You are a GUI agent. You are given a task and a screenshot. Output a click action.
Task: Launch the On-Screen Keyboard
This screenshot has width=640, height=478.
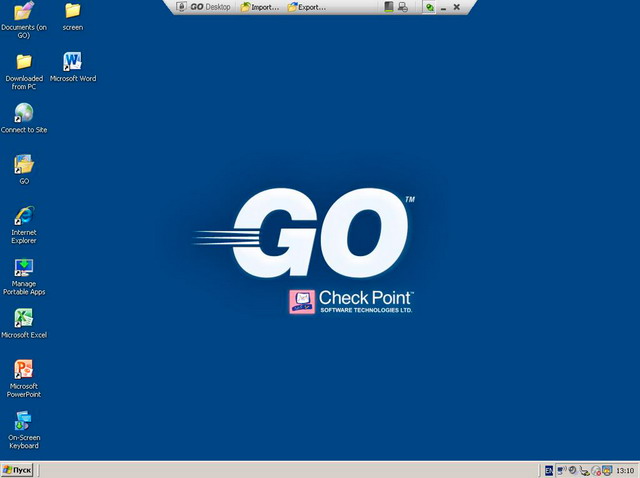(x=24, y=421)
